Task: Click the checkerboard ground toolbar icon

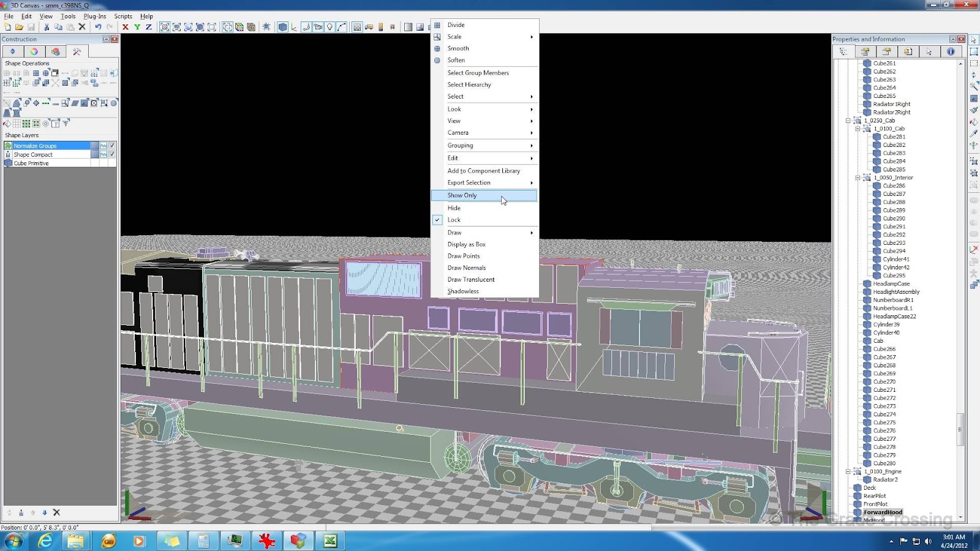Action: (x=357, y=27)
